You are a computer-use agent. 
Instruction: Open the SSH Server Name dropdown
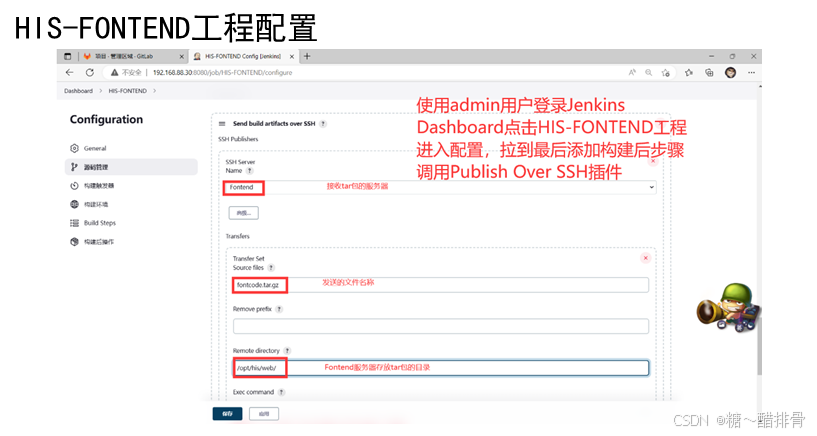coord(439,188)
